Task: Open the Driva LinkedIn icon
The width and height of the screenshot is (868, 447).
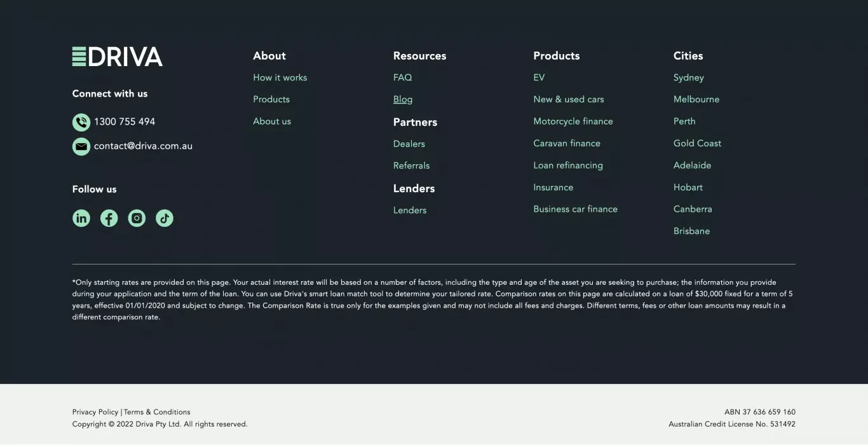Action: (x=81, y=218)
